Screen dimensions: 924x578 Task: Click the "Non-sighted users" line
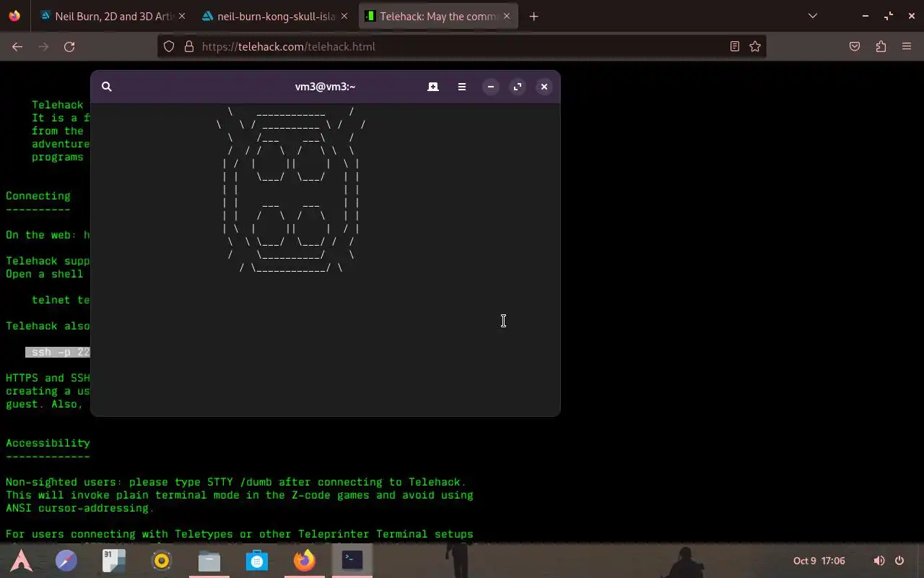(235, 482)
